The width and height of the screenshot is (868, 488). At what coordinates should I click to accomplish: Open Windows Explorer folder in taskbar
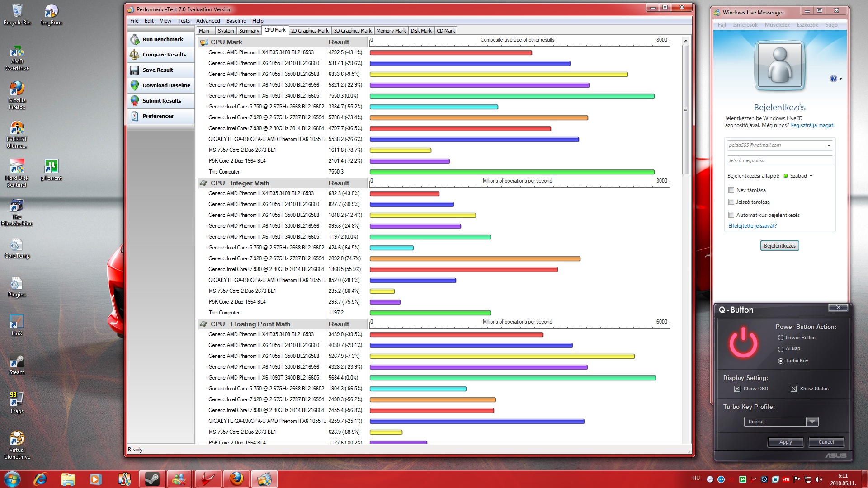coord(68,479)
